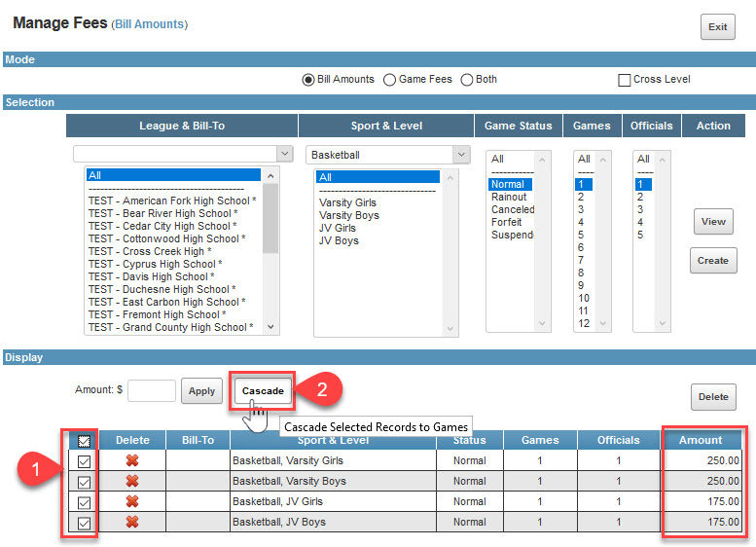Select Suspended game status
The image size is (756, 547).
(x=512, y=235)
